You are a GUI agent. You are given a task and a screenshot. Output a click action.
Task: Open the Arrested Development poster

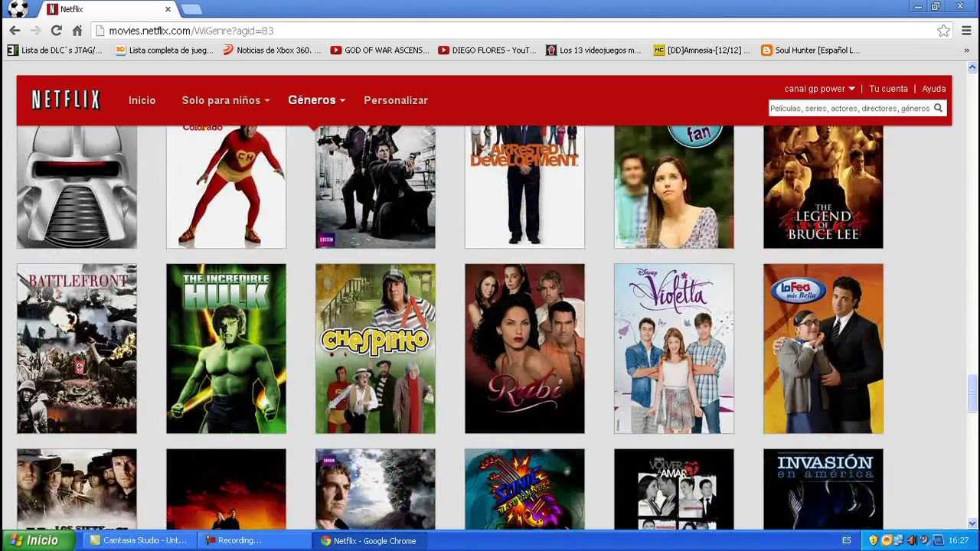[x=524, y=187]
